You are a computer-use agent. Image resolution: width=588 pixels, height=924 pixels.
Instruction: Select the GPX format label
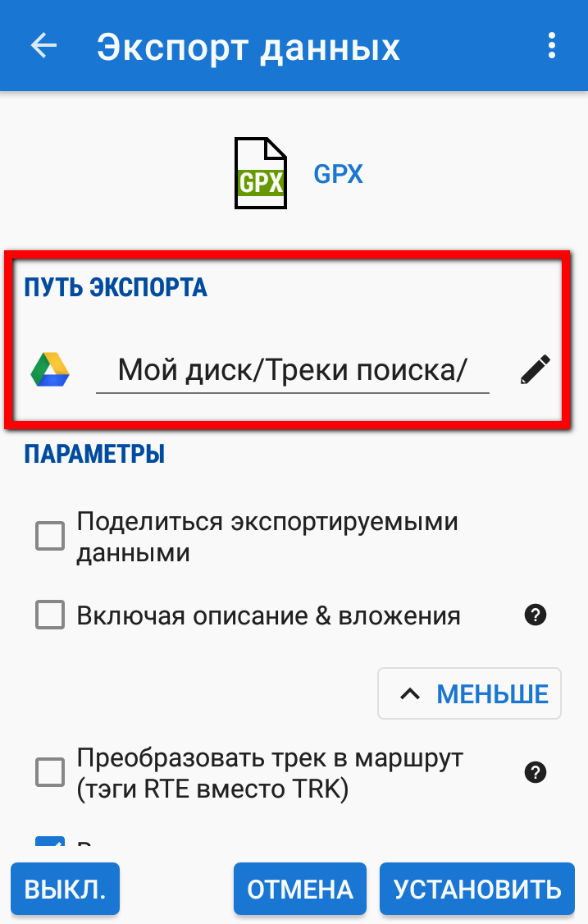pyautogui.click(x=338, y=175)
